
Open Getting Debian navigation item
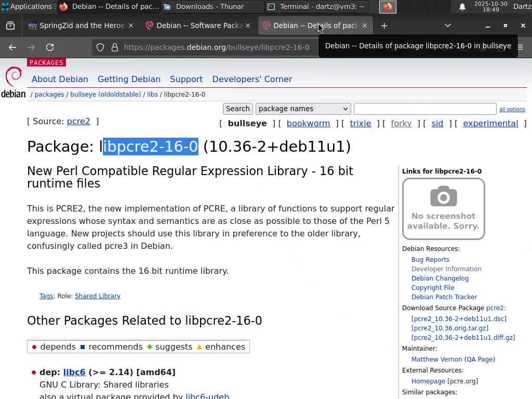[129, 79]
